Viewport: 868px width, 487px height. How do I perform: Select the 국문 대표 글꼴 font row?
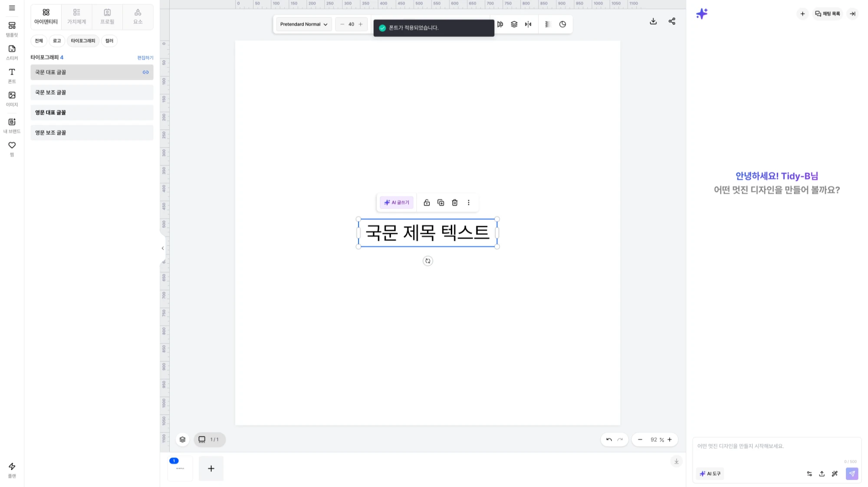tap(92, 72)
